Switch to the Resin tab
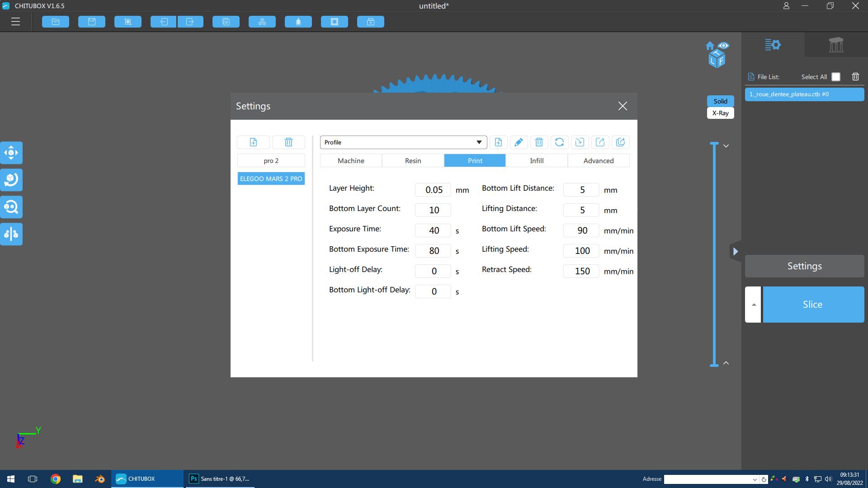Image resolution: width=868 pixels, height=488 pixels. tap(413, 160)
